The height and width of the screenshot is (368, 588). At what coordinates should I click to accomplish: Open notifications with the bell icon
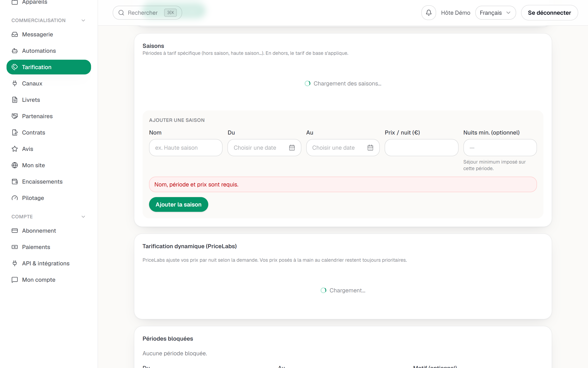tap(429, 13)
